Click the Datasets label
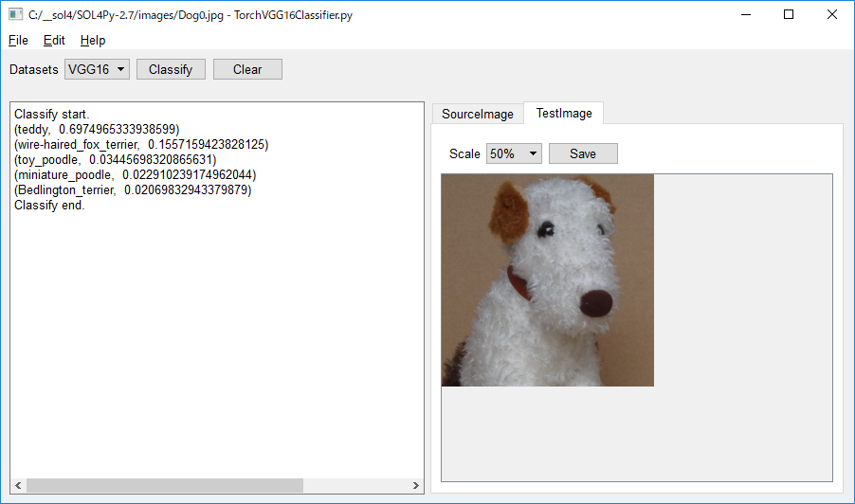The height and width of the screenshot is (504, 855). [34, 70]
